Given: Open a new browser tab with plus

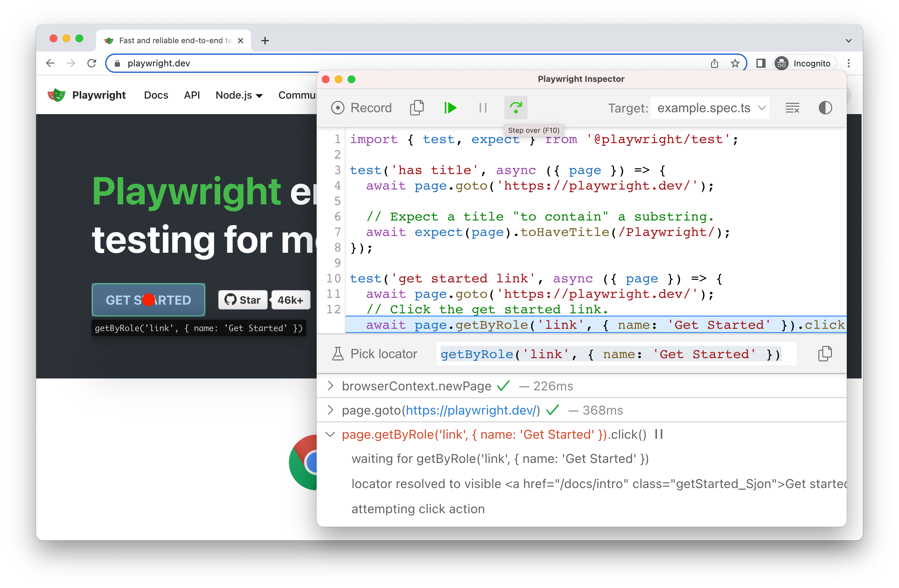Looking at the screenshot, I should (x=265, y=40).
